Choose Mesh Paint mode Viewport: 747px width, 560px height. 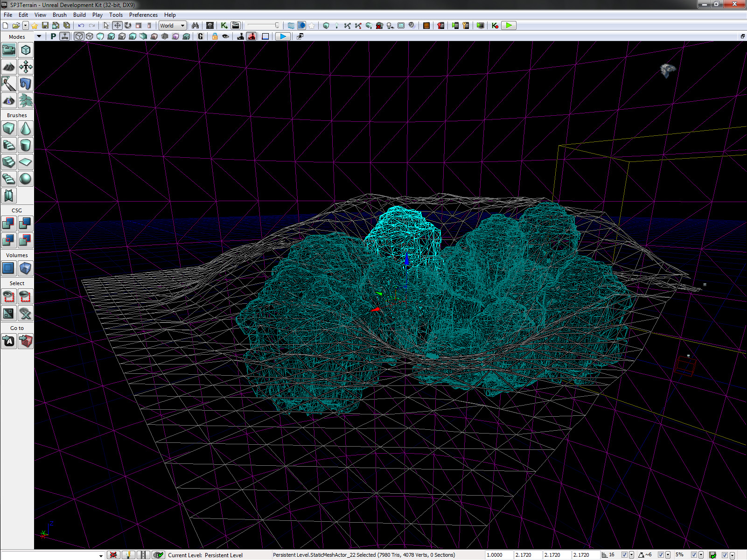9,84
